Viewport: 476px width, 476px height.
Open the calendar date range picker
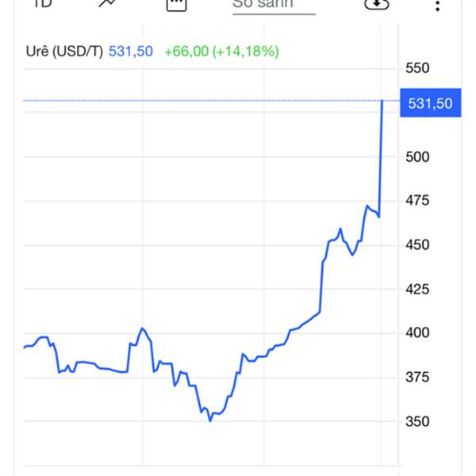176,3
